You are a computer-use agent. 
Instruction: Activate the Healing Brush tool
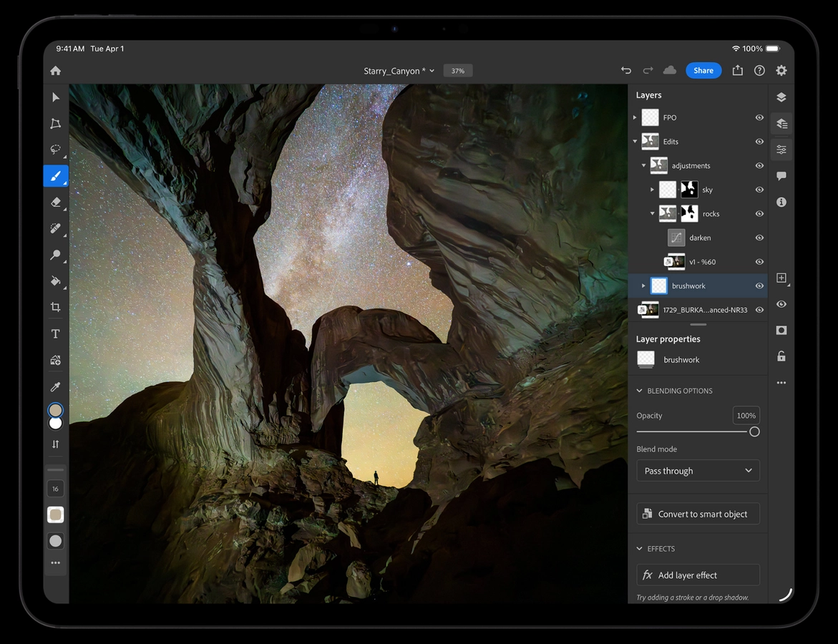click(55, 228)
